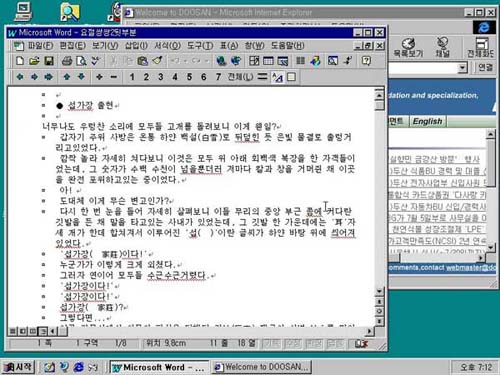The height and width of the screenshot is (375, 500).
Task: Demote to body text with double arrow
Action: click(x=49, y=77)
